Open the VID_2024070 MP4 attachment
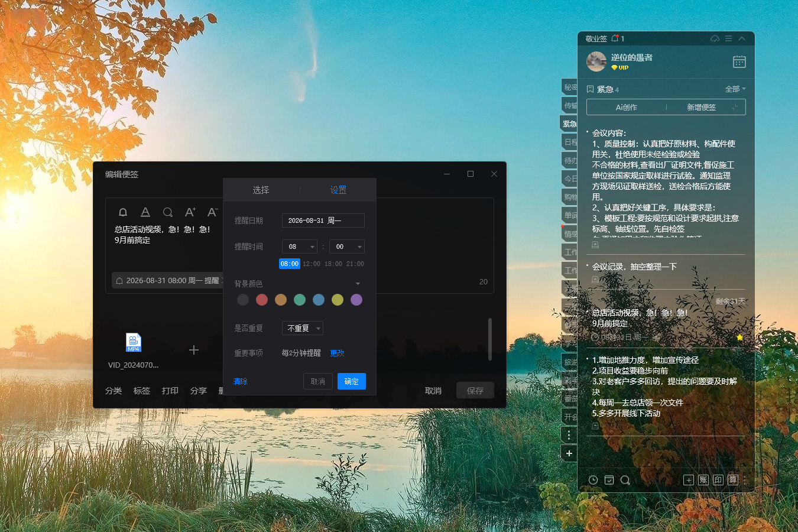The height and width of the screenshot is (532, 798). pyautogui.click(x=134, y=343)
